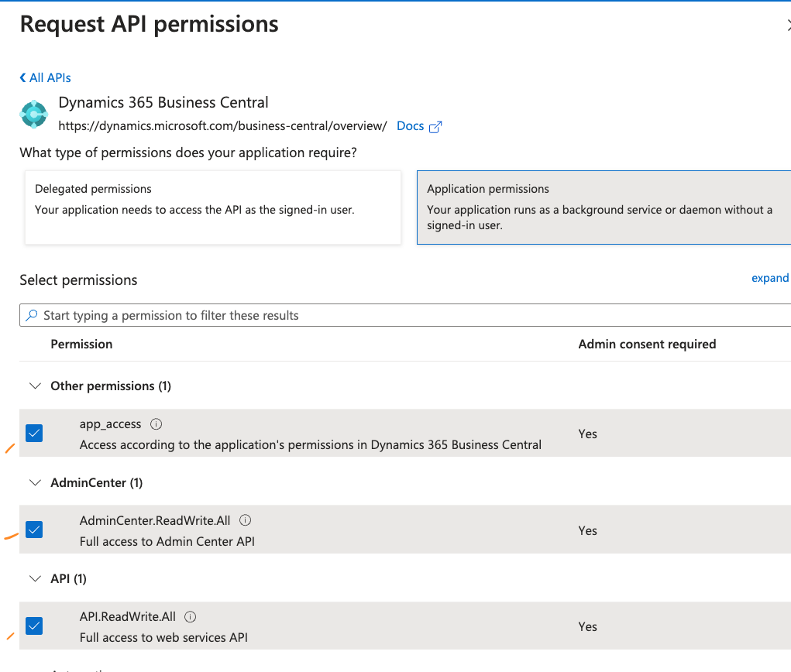Click the permission filter search field
The image size is (791, 672).
[x=405, y=315]
